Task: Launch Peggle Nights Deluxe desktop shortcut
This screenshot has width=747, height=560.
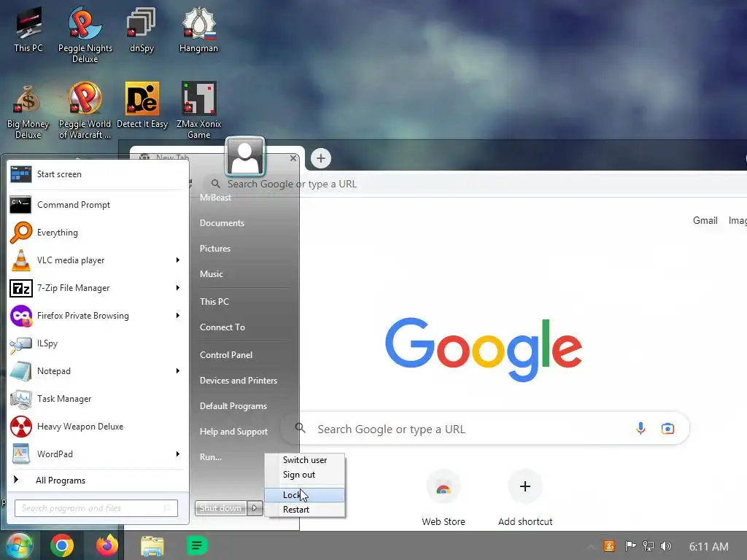Action: (x=85, y=35)
